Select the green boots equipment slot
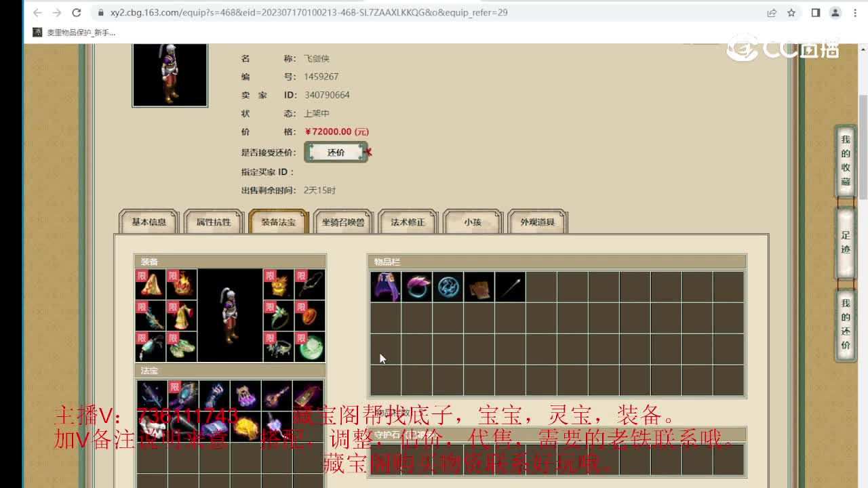The width and height of the screenshot is (868, 488). 182,346
